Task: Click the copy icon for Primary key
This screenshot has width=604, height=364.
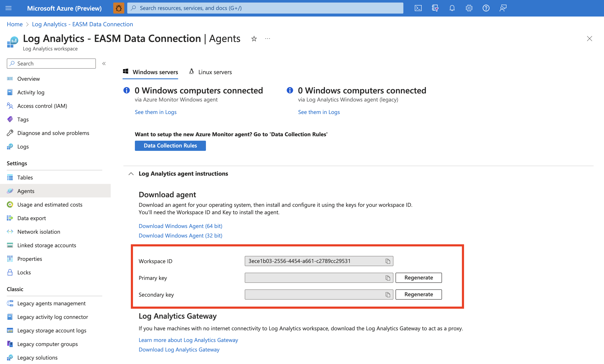Action: [x=387, y=277]
